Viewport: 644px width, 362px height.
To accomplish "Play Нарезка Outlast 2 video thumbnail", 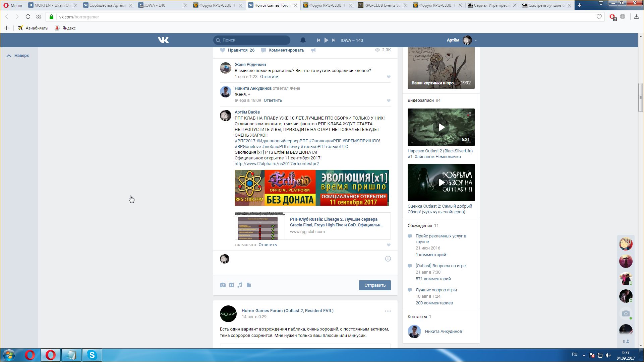I will click(x=441, y=127).
